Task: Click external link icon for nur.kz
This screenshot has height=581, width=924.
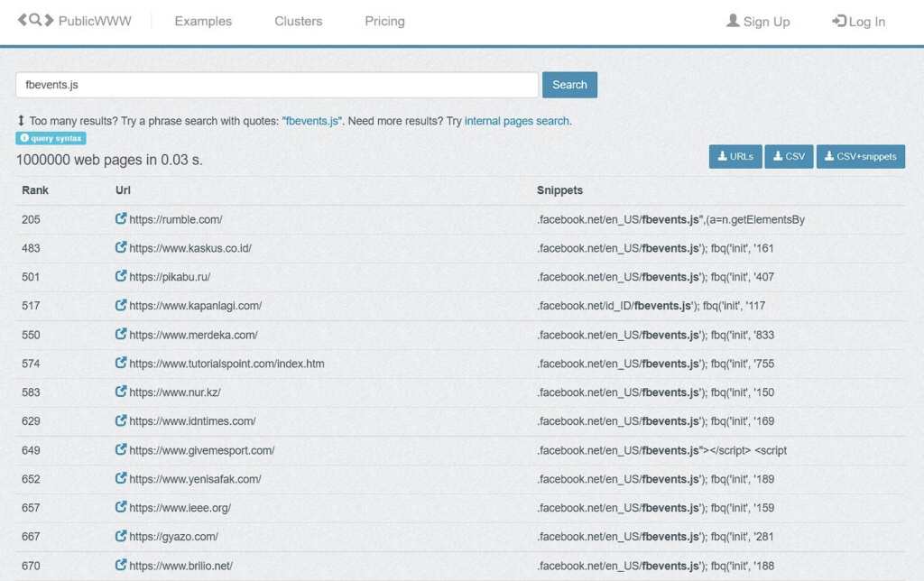Action: click(121, 392)
